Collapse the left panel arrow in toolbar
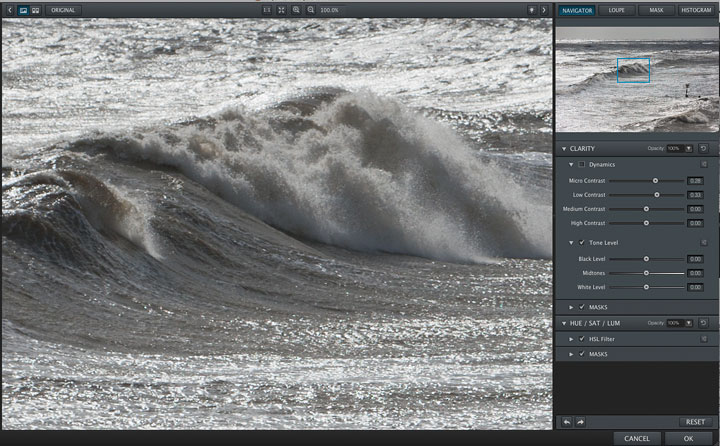This screenshot has width=720, height=446. click(x=9, y=10)
